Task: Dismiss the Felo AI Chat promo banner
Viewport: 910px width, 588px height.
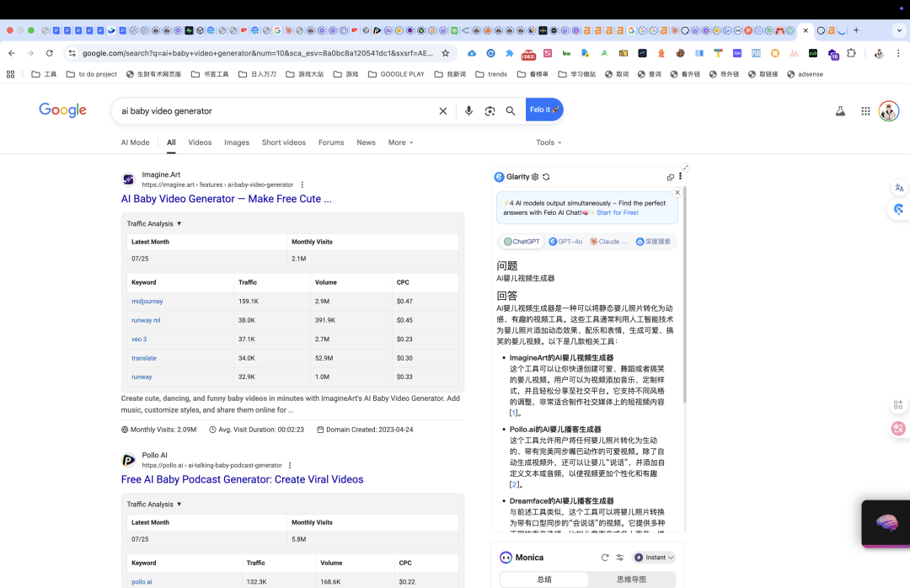Action: point(677,192)
